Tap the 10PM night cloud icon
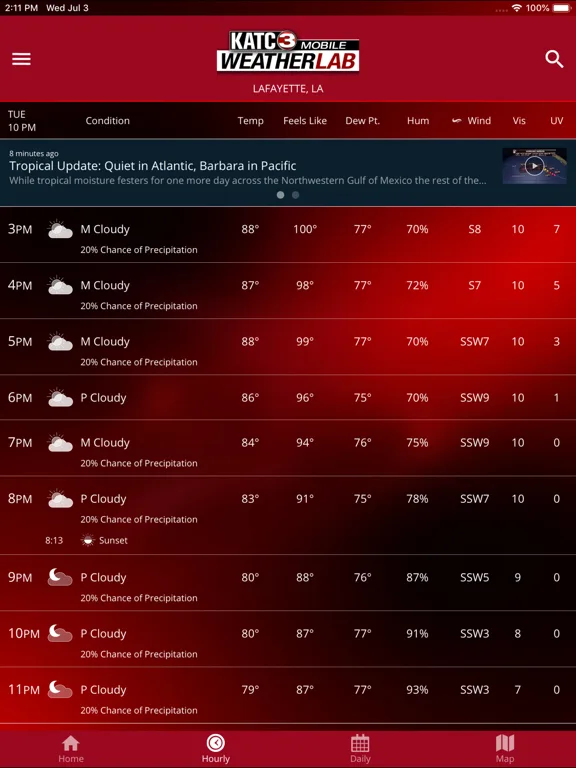The height and width of the screenshot is (768, 576). pyautogui.click(x=60, y=633)
